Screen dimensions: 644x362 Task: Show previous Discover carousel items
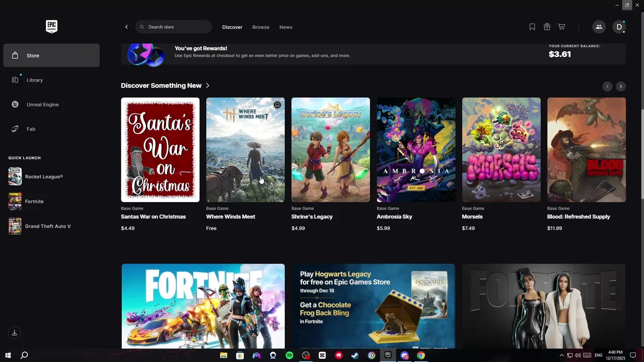click(x=607, y=86)
